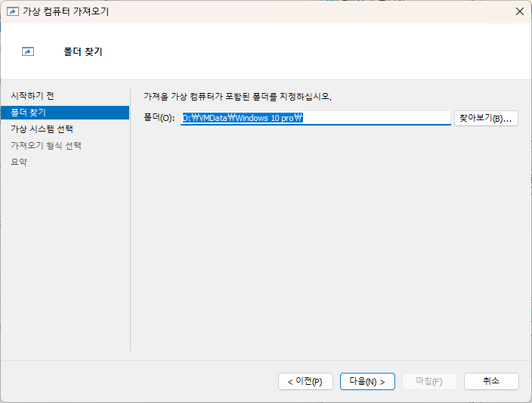This screenshot has height=403, width=532.
Task: Click the 폴더 찾기 page heading
Action: (83, 51)
